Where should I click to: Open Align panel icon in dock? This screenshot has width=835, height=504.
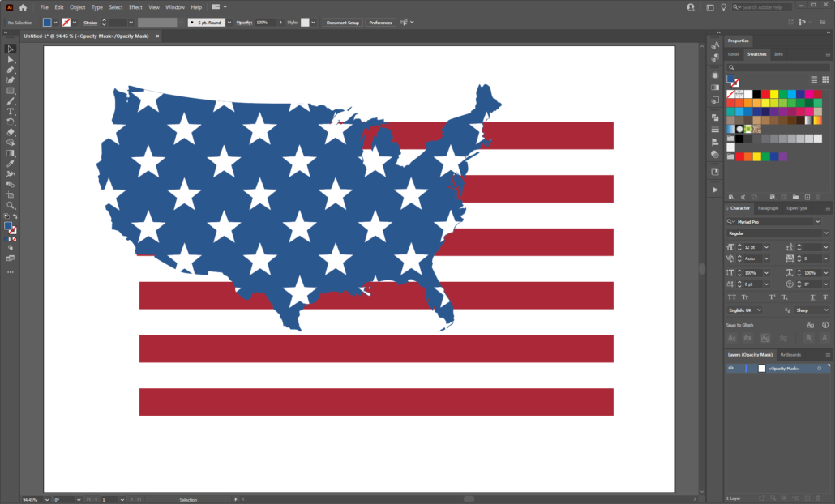715,142
